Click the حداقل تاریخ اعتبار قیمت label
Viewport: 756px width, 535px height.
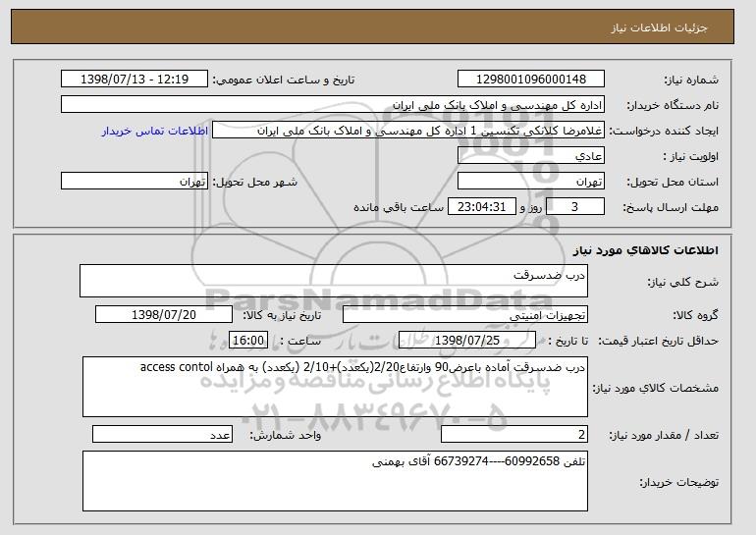(x=658, y=341)
